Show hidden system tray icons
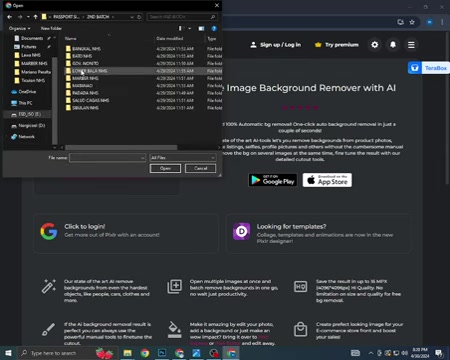Screen dimensions: 450x360 point(371,353)
